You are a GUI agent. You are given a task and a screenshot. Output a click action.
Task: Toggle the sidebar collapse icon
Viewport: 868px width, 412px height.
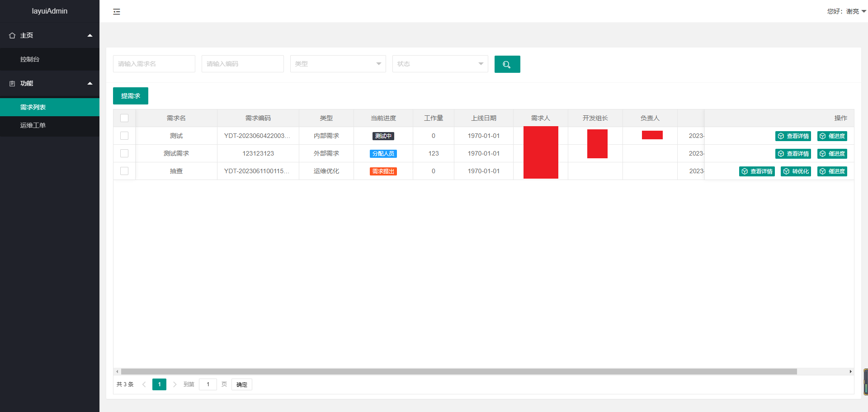[117, 12]
